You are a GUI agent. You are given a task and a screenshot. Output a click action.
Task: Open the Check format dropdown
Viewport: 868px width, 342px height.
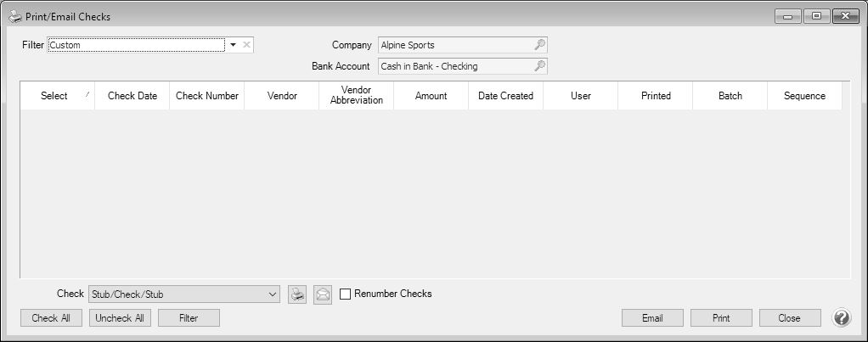click(272, 294)
